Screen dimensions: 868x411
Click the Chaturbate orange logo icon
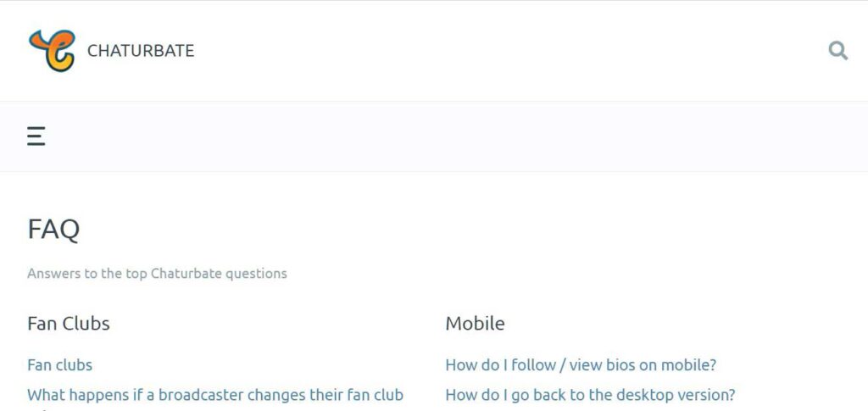click(x=52, y=50)
